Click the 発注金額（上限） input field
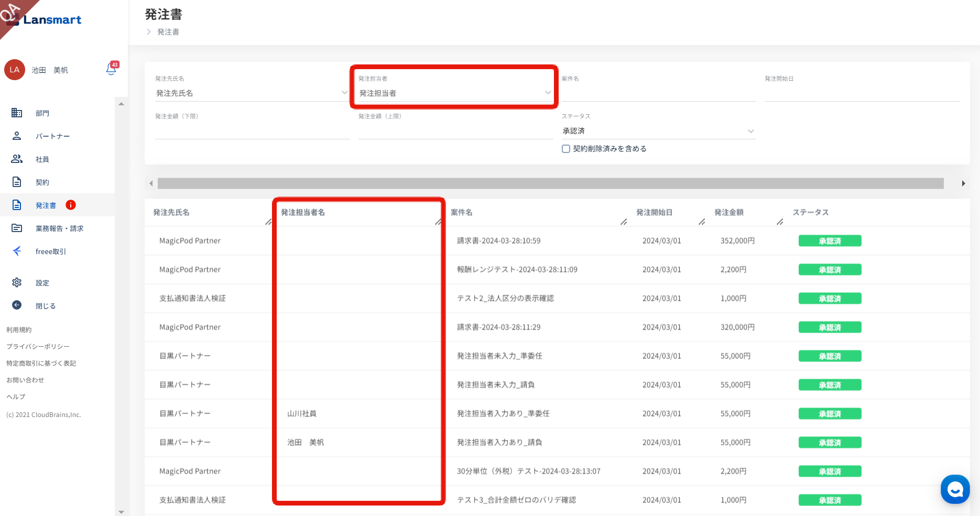The height and width of the screenshot is (516, 980). click(455, 131)
